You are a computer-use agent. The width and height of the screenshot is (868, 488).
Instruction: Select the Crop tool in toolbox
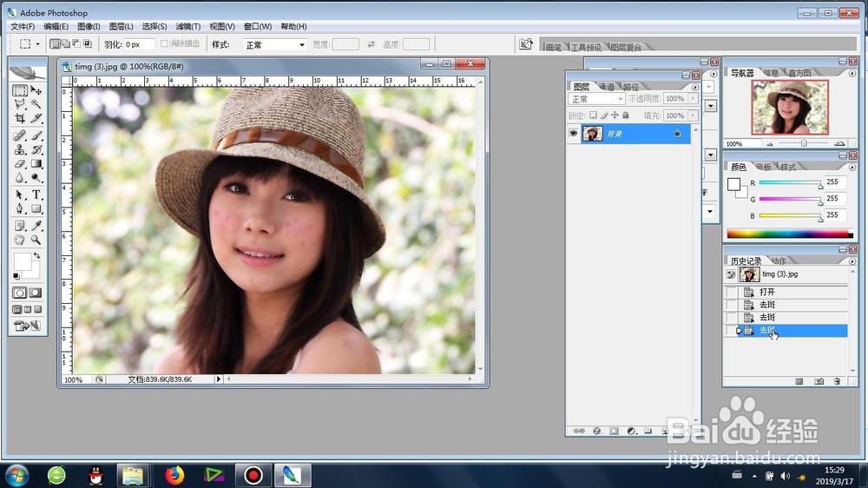pos(20,118)
